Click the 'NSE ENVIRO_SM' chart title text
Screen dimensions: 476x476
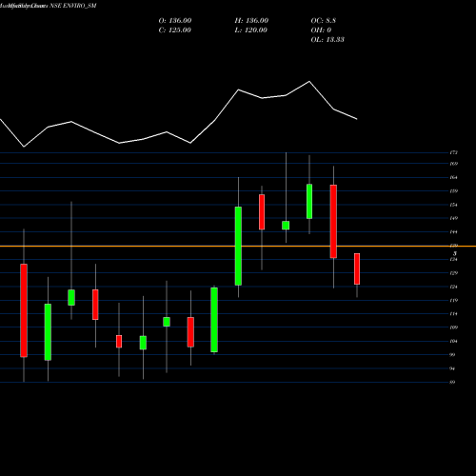[x=73, y=6]
